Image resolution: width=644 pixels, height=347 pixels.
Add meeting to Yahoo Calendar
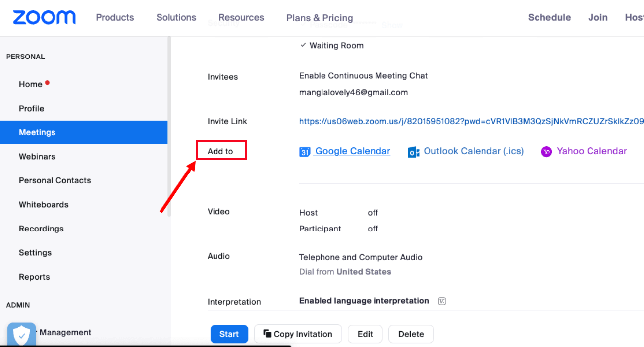click(x=591, y=151)
